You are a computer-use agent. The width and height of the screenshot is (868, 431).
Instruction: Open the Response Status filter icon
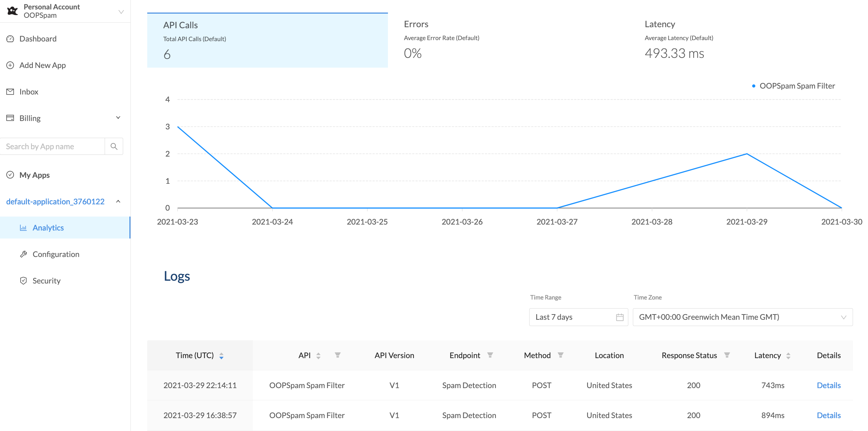(727, 355)
